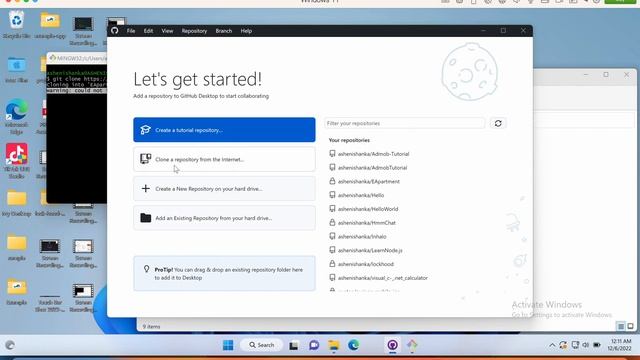Click the lock icon beside lockhood
Image resolution: width=640 pixels, height=360 pixels.
[332, 264]
